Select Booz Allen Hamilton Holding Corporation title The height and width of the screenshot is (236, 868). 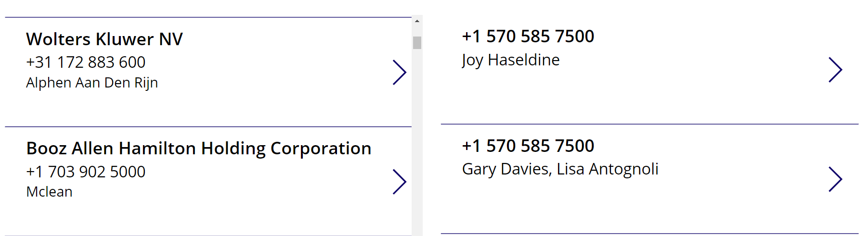click(198, 149)
